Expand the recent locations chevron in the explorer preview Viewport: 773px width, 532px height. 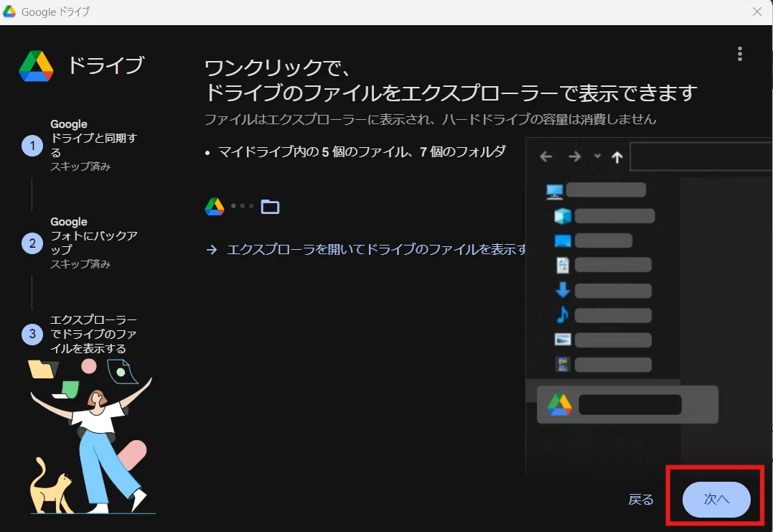[597, 157]
